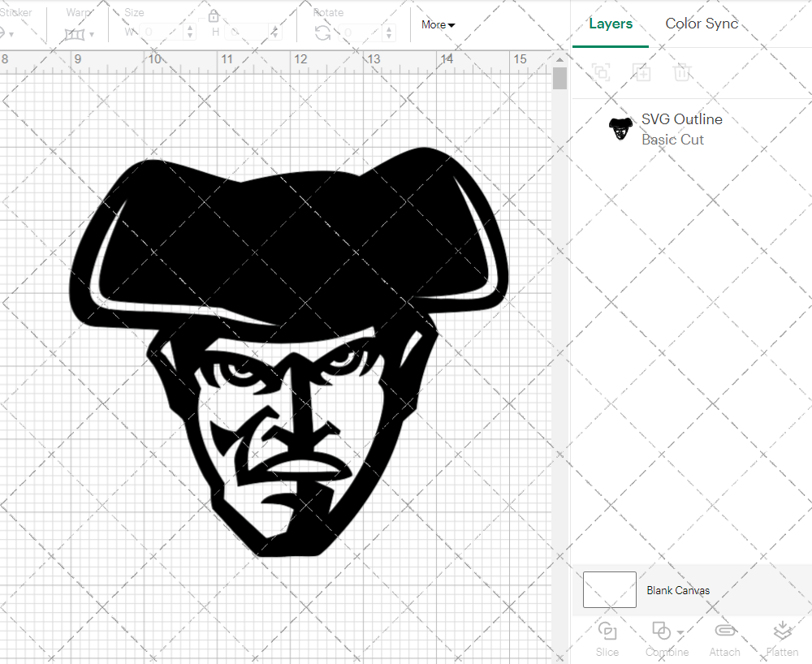Click the SVG Outline layer thumbnail
The height and width of the screenshot is (664, 812).
620,128
